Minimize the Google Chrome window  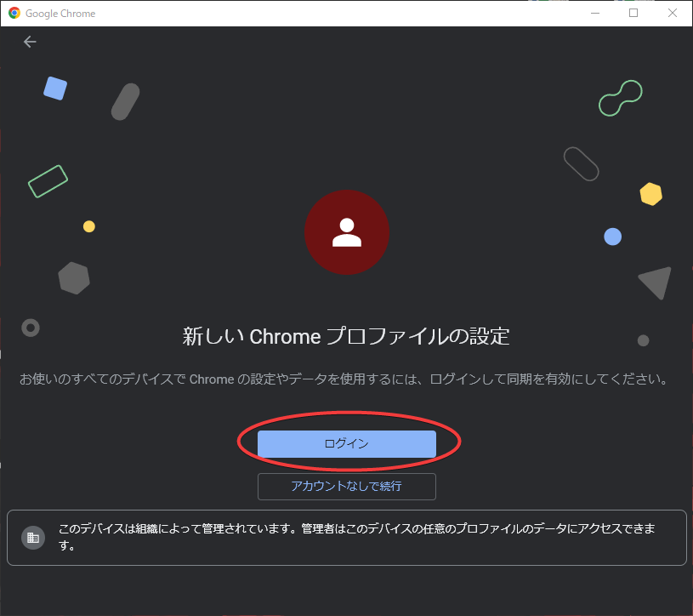tap(595, 14)
